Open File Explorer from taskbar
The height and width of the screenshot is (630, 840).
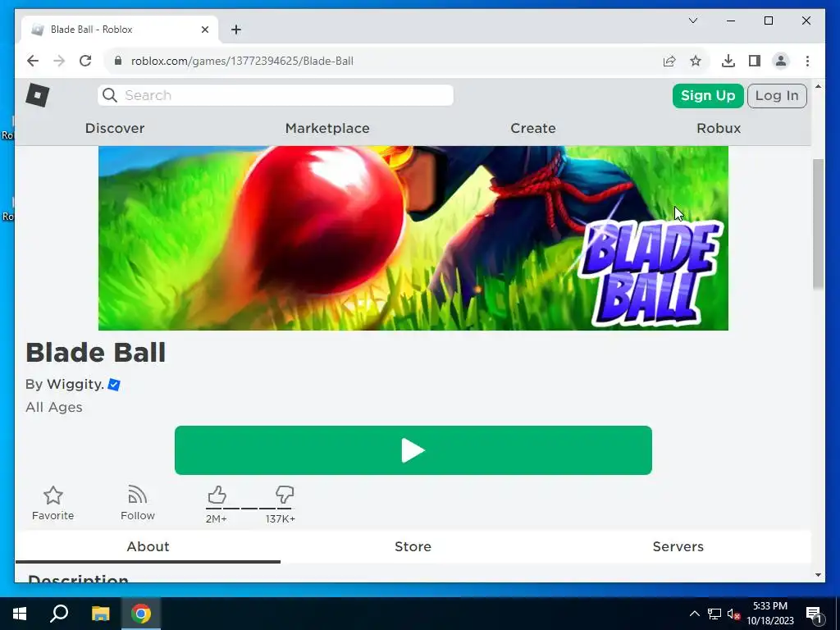tap(100, 614)
